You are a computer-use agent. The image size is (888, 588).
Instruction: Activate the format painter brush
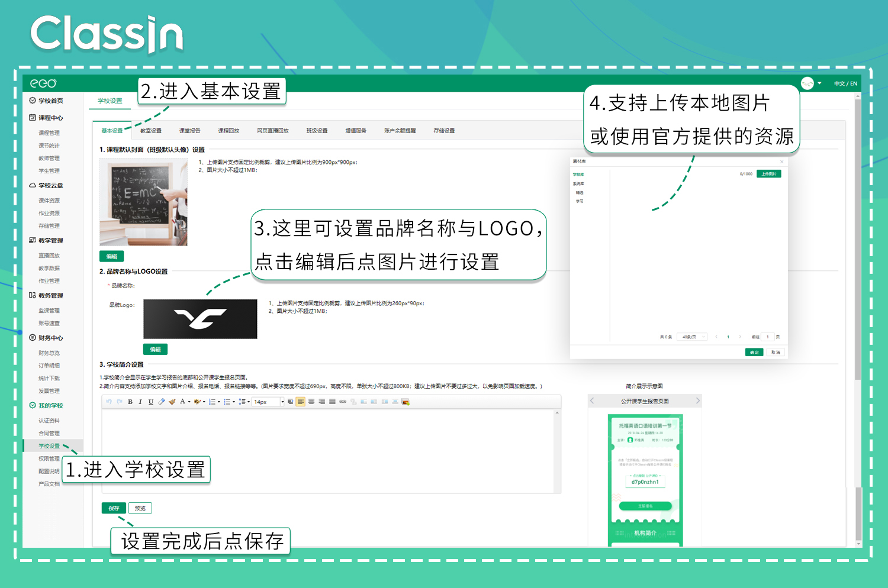[172, 402]
